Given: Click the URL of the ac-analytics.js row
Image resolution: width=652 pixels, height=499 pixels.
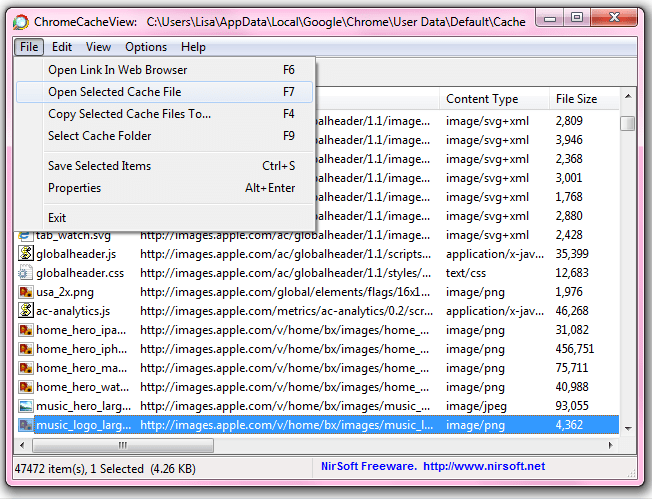Looking at the screenshot, I should click(286, 311).
